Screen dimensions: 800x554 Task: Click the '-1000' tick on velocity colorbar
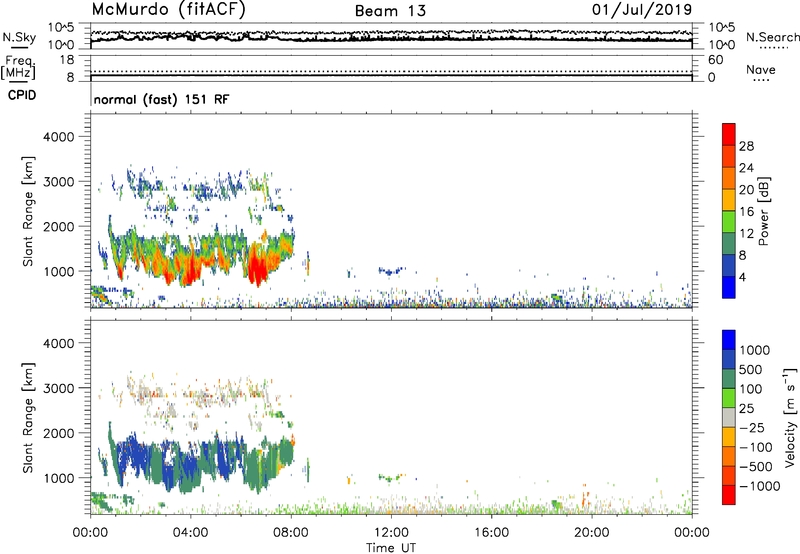760,486
